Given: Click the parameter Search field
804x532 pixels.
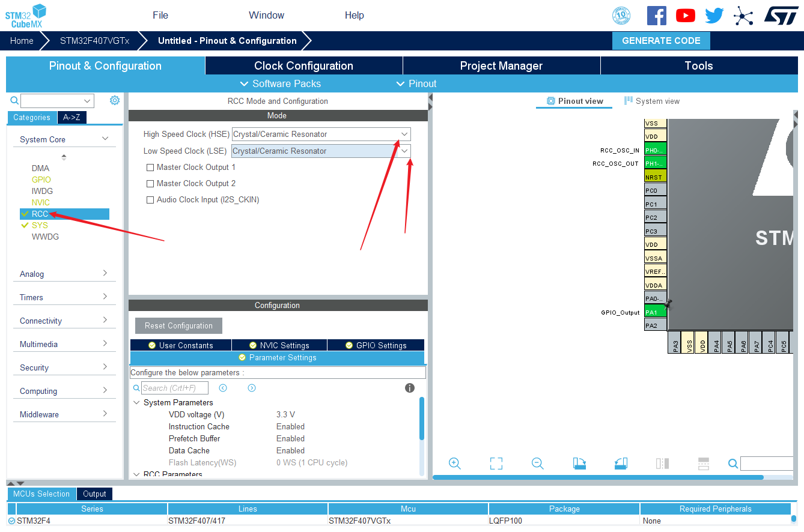Looking at the screenshot, I should pos(175,388).
